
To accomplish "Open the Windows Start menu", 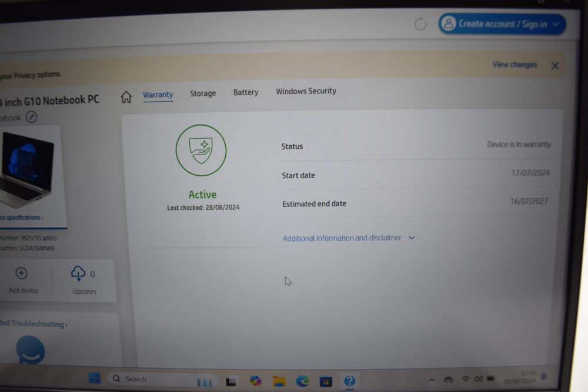I will (95, 378).
